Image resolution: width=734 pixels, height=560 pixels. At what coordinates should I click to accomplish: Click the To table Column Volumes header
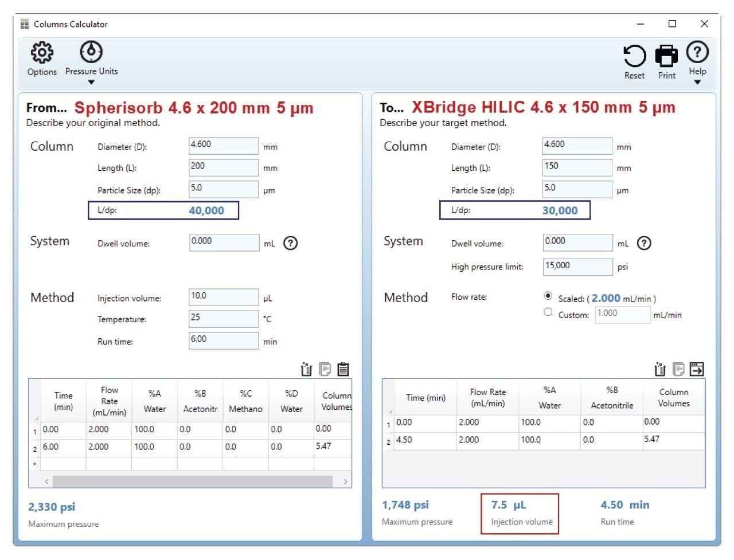click(674, 398)
